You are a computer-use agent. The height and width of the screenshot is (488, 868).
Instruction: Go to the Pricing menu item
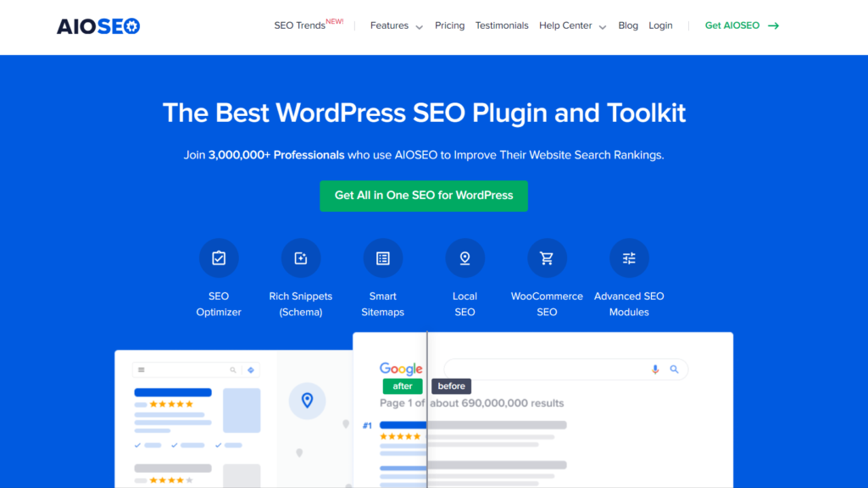click(449, 25)
